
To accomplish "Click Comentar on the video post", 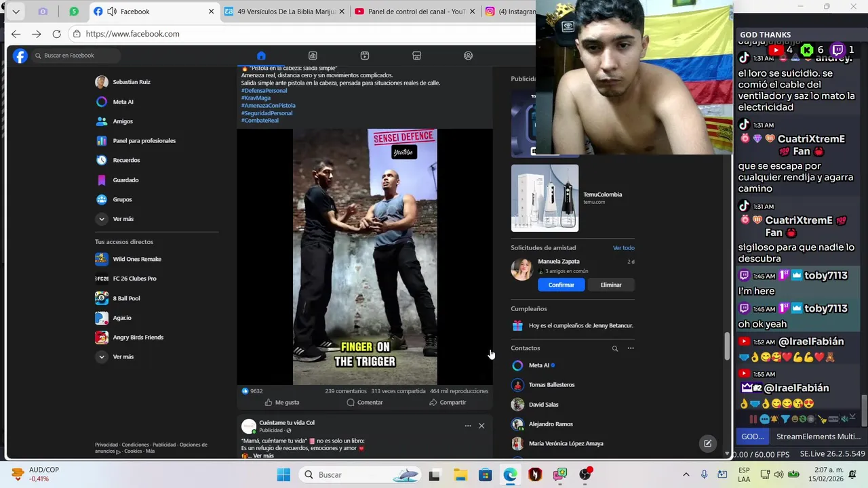I will click(x=365, y=403).
